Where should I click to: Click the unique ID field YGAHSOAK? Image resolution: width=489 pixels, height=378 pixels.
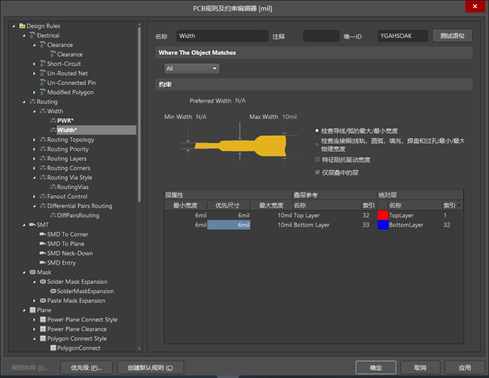(402, 36)
